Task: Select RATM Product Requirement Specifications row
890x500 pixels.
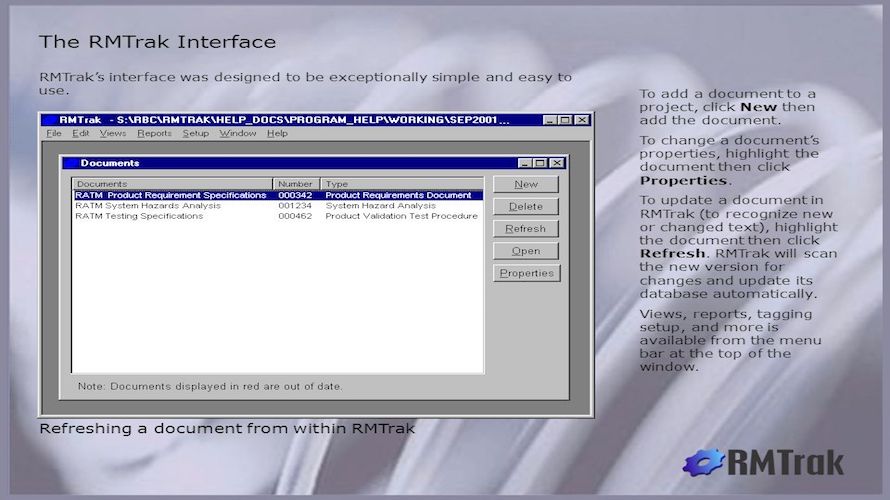Action: (278, 195)
